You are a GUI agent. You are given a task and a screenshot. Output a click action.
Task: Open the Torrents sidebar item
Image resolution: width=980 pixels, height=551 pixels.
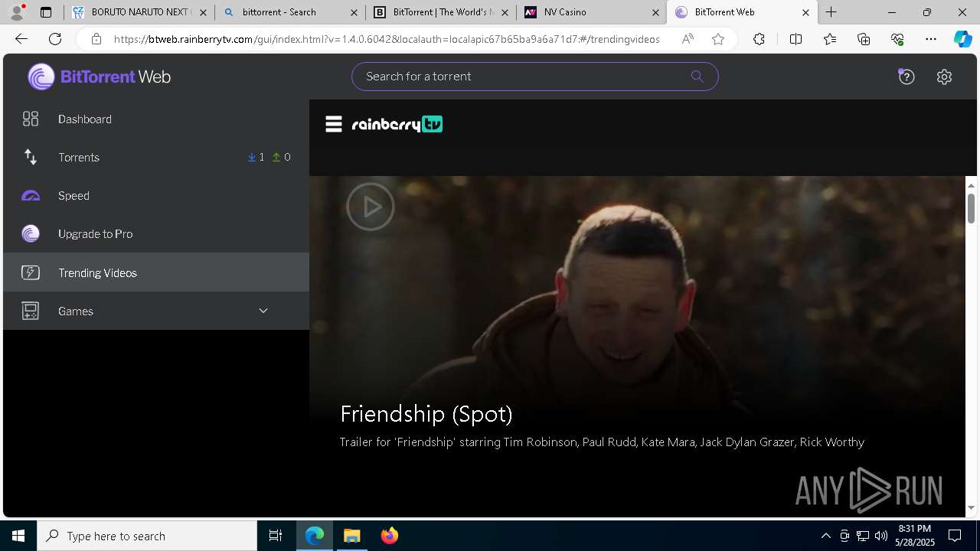point(156,157)
